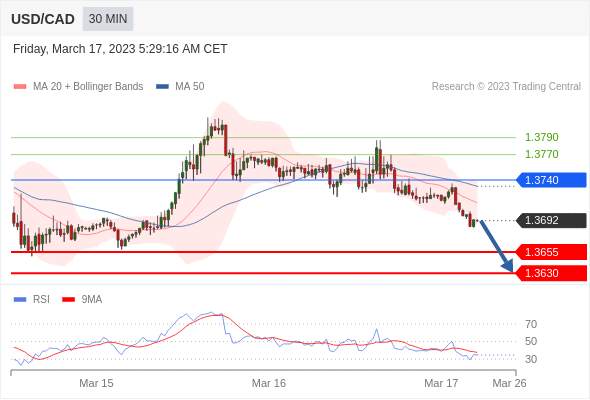Click the chart date and time stamp
This screenshot has width=590, height=400.
(120, 49)
